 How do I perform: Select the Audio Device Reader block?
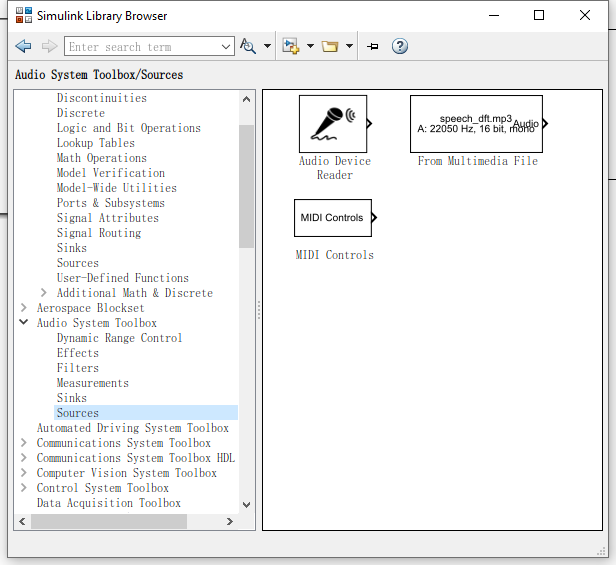coord(333,124)
